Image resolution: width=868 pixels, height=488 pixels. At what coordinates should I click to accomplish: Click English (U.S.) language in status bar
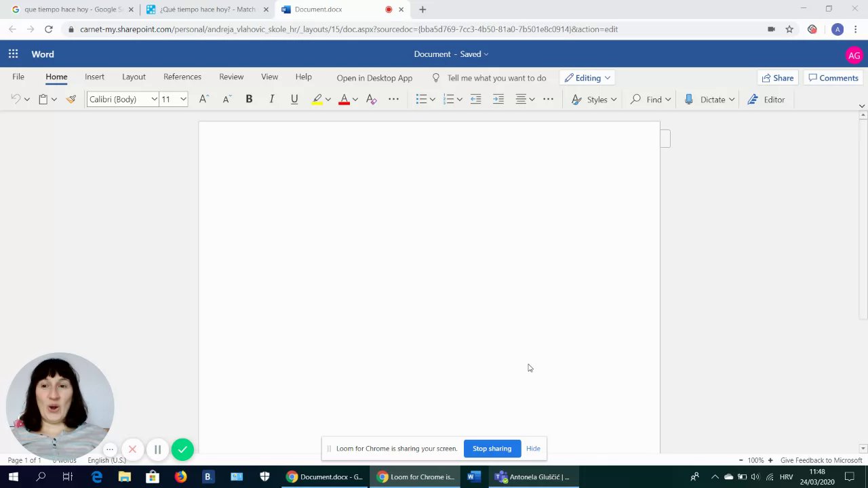pyautogui.click(x=106, y=460)
